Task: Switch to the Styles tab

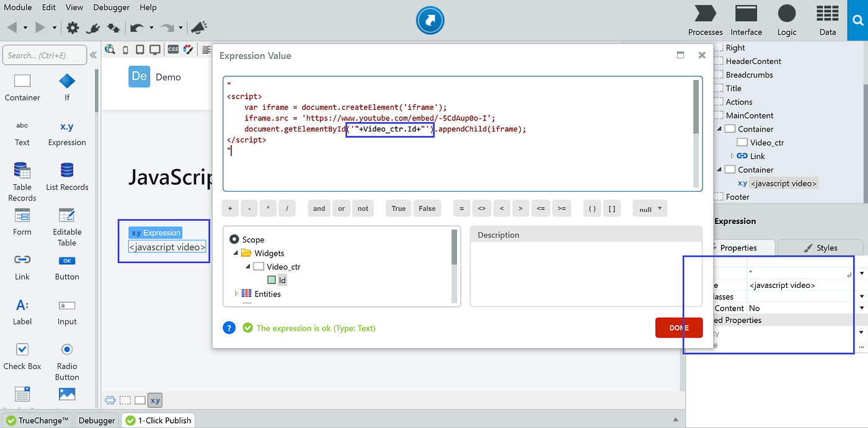Action: [820, 247]
